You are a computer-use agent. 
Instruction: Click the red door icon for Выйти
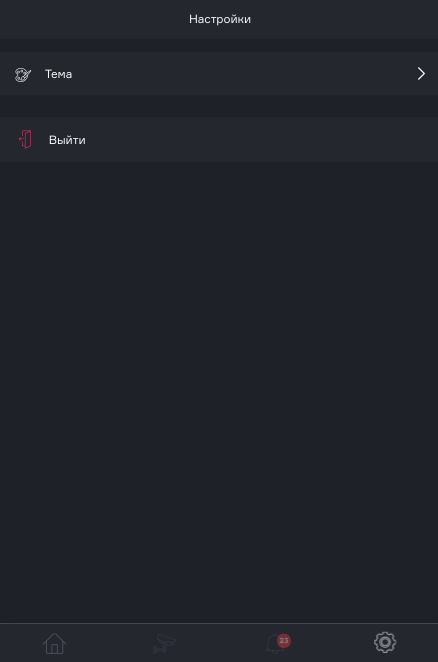pos(25,139)
